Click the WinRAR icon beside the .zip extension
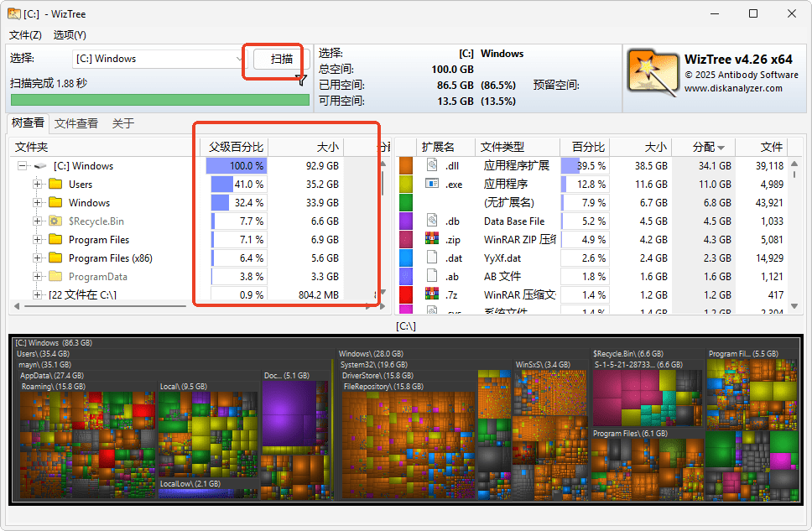Screen dimensions: 812x531 [432, 237]
